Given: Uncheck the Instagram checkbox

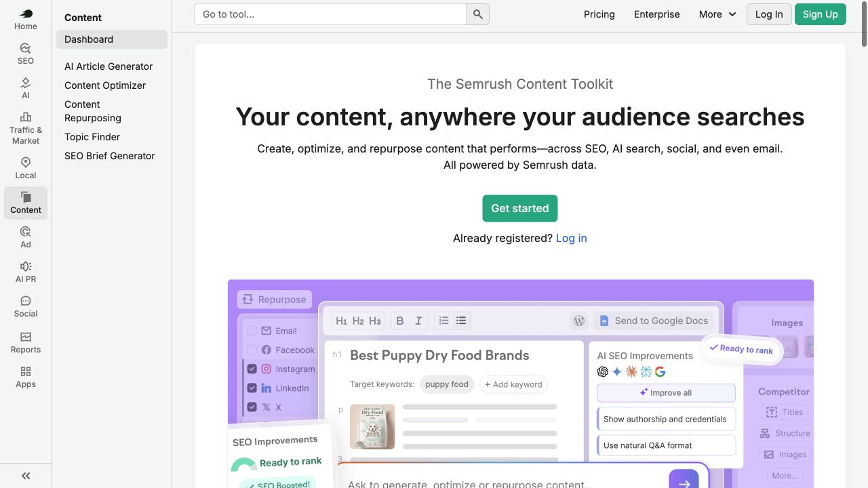Looking at the screenshot, I should (252, 369).
